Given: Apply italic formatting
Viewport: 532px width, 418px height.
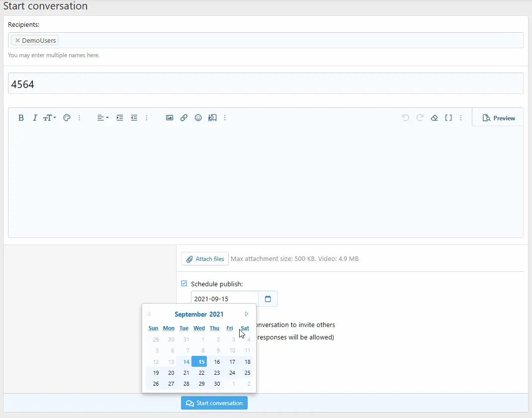Looking at the screenshot, I should tap(35, 118).
